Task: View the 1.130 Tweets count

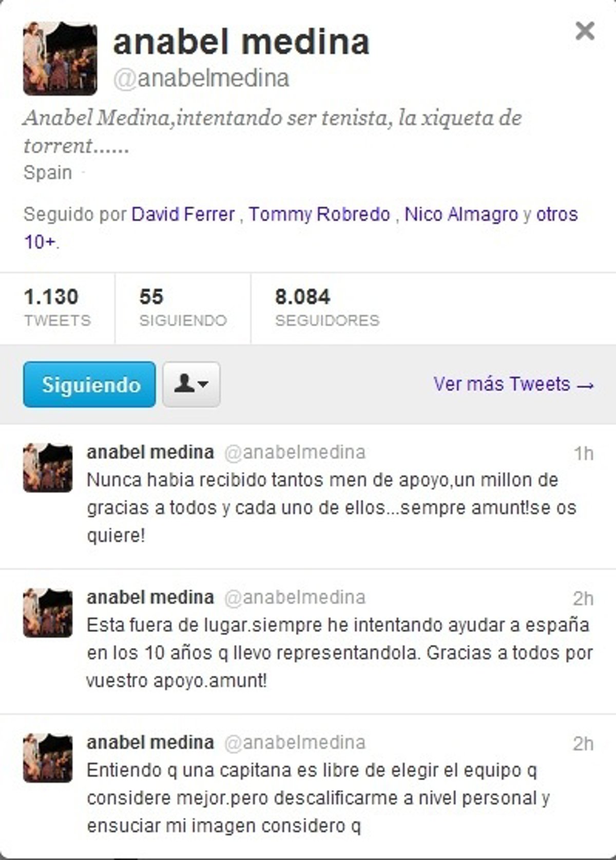Action: click(57, 308)
